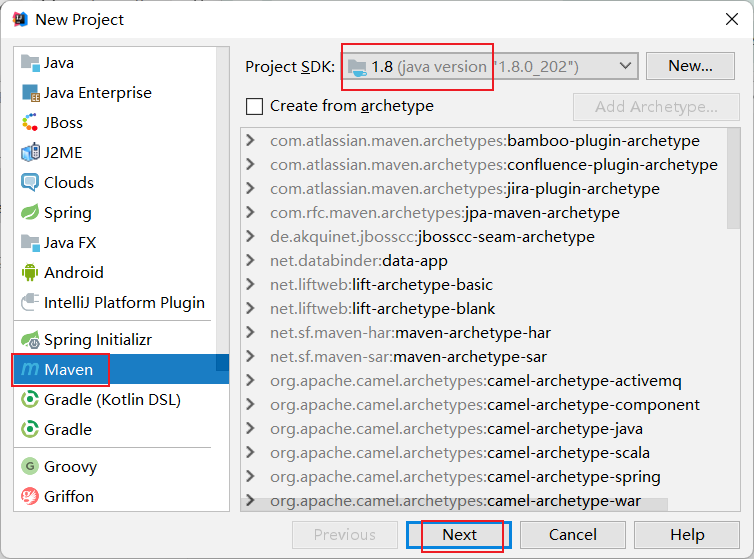754x559 pixels.
Task: Select net.databinder:data-app row text
Action: [x=359, y=261]
